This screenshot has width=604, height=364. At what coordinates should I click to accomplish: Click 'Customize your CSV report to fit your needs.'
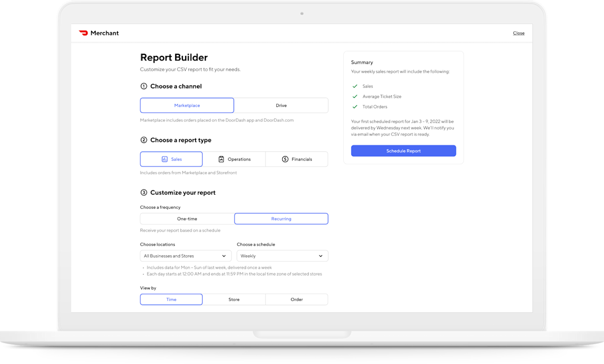pos(190,69)
